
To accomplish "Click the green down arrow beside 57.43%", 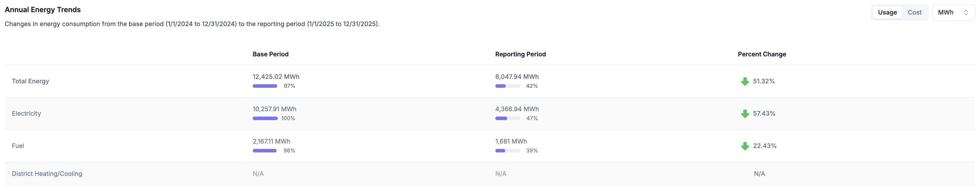I will [745, 114].
